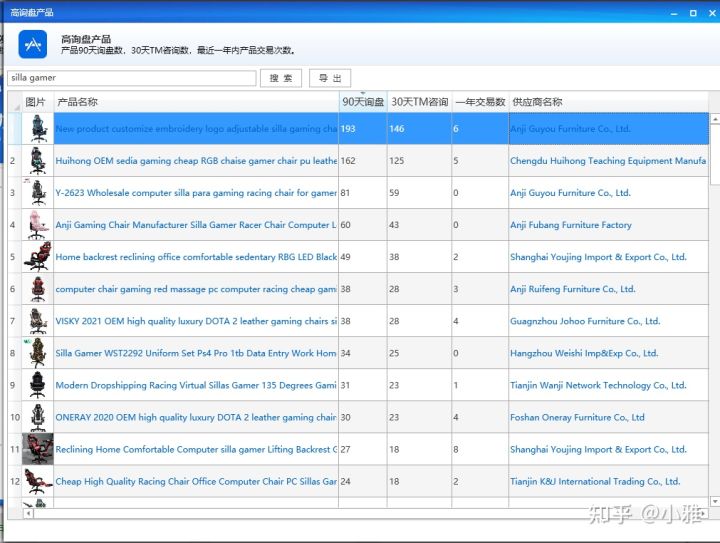Open 'New product customize embroidery logo' link
720x543 pixels.
(196, 129)
